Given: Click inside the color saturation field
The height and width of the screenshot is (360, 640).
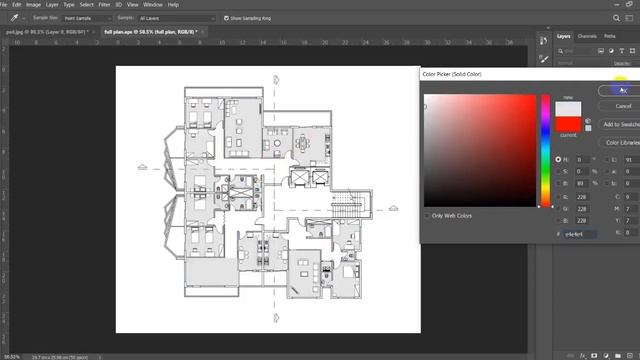Looking at the screenshot, I should tap(480, 151).
